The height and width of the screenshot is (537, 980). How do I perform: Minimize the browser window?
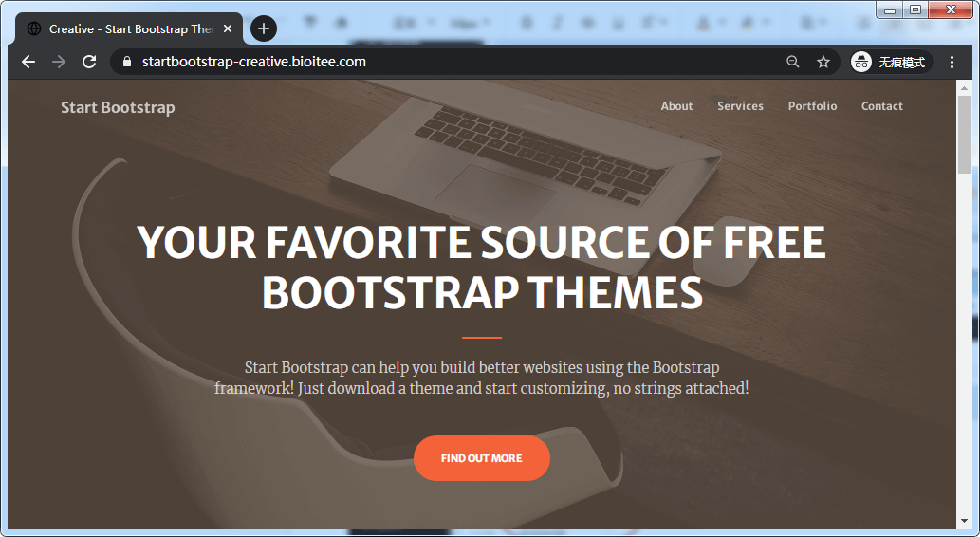click(x=890, y=9)
